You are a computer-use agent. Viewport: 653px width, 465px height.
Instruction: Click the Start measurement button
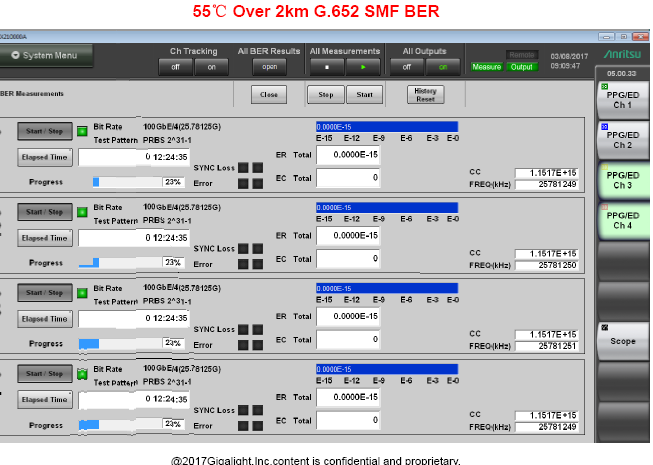[x=363, y=95]
